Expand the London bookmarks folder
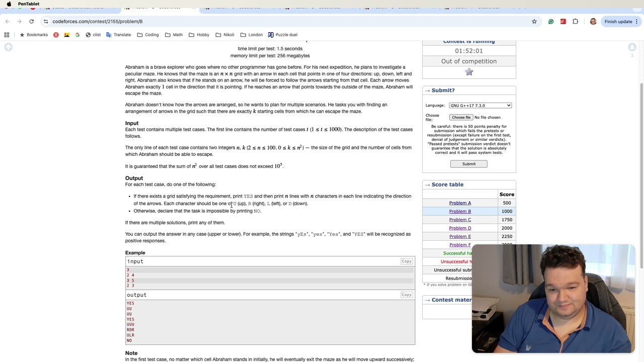Image resolution: width=644 pixels, height=362 pixels. click(251, 35)
